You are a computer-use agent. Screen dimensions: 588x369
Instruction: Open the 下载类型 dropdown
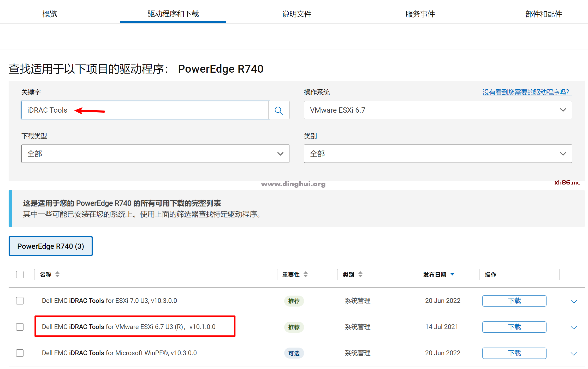tap(155, 154)
